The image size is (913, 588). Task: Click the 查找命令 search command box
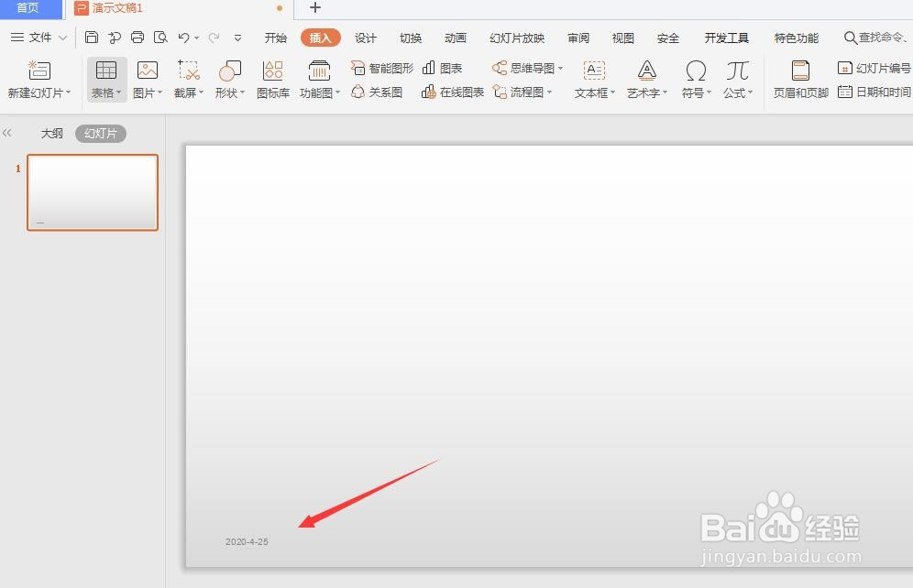(x=876, y=38)
